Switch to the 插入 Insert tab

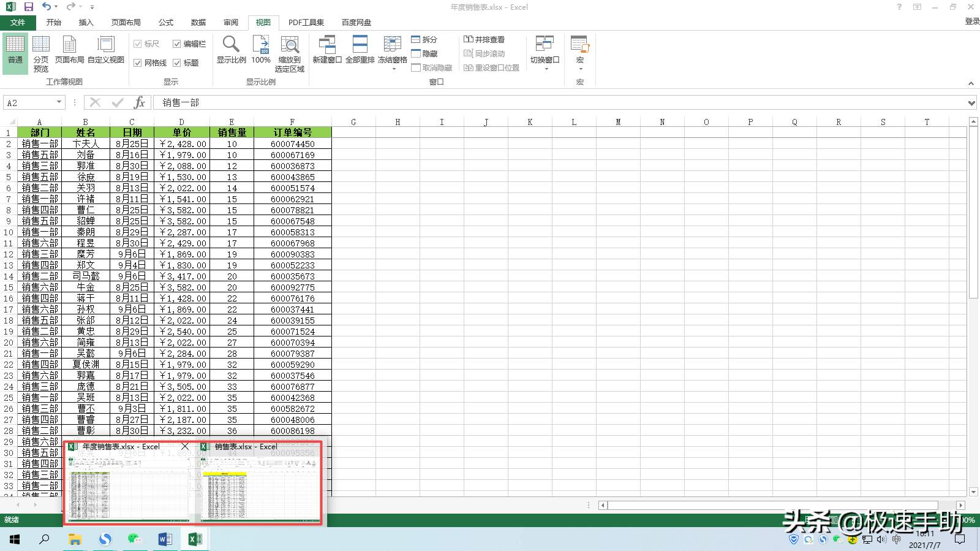(x=86, y=22)
